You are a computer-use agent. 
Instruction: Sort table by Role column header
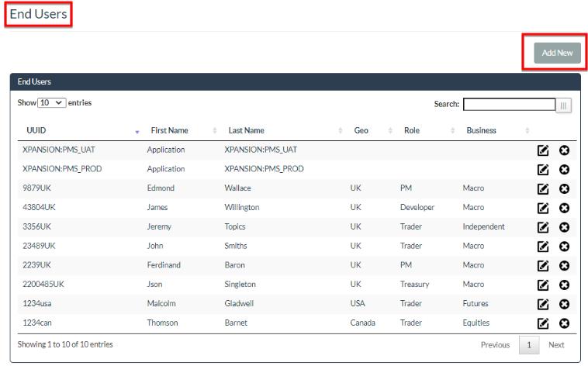point(412,130)
